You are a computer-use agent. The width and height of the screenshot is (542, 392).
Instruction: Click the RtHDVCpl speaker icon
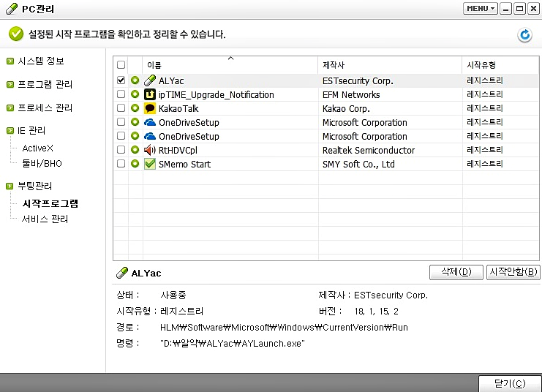tap(150, 150)
